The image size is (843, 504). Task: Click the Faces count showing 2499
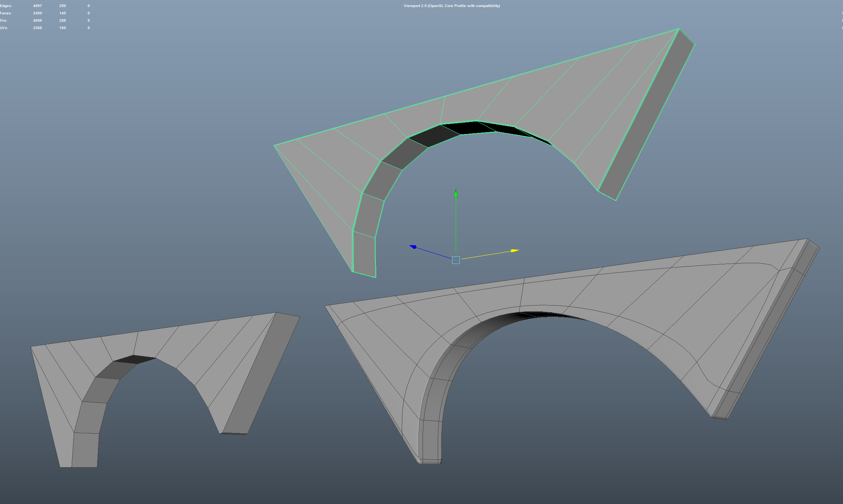click(37, 13)
